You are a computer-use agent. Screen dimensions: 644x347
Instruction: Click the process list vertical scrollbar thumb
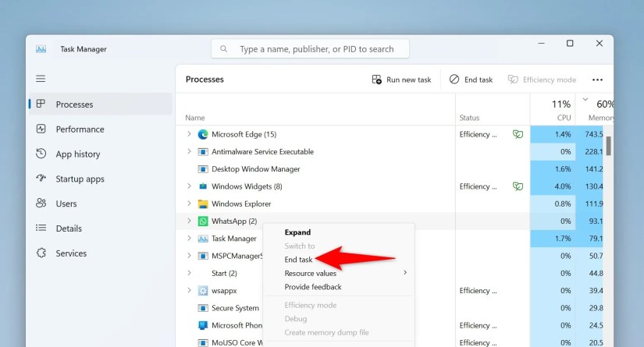(x=608, y=146)
